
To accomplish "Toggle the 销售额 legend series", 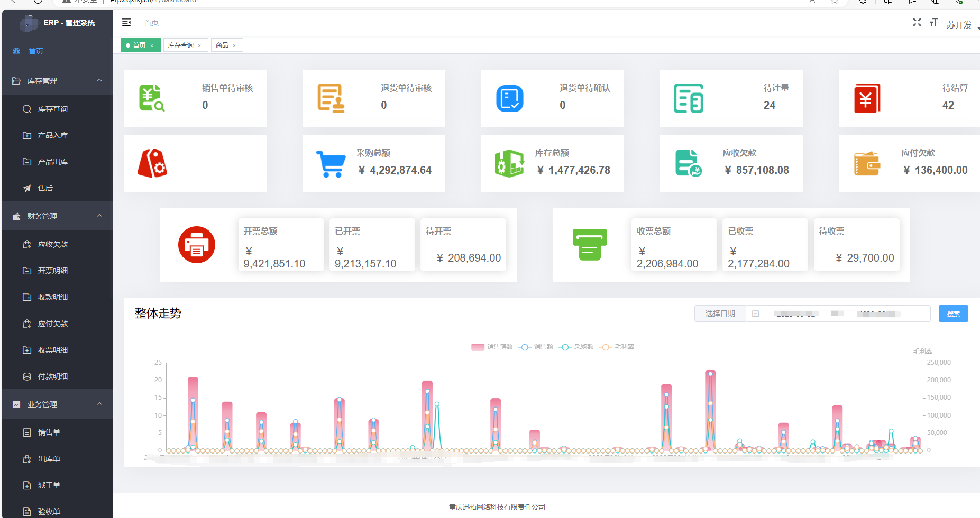I will [x=536, y=347].
